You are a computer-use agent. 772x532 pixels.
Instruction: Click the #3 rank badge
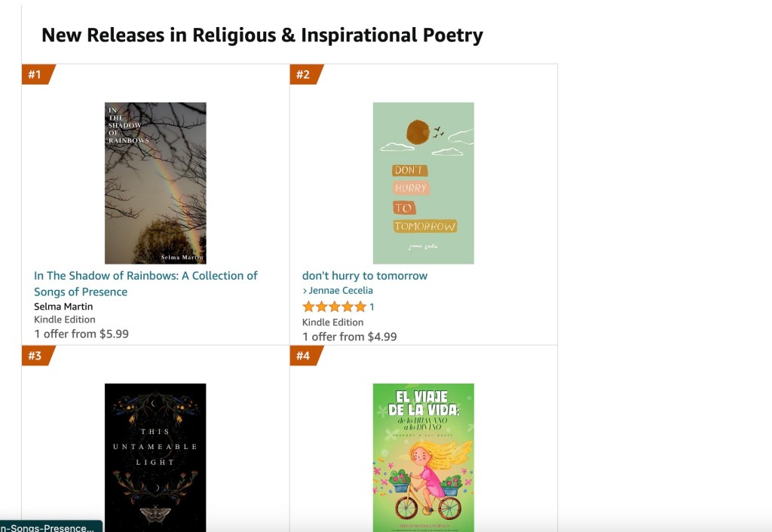pyautogui.click(x=35, y=356)
